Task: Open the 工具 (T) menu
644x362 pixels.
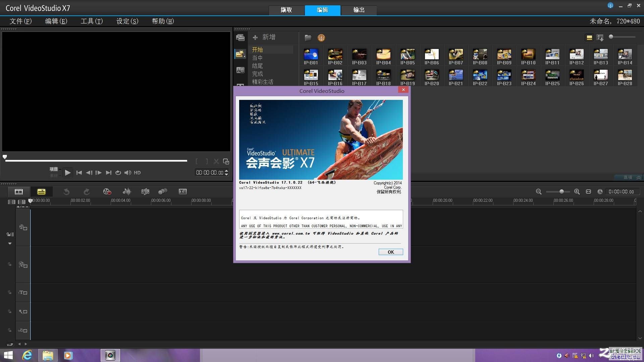Action: pyautogui.click(x=92, y=21)
